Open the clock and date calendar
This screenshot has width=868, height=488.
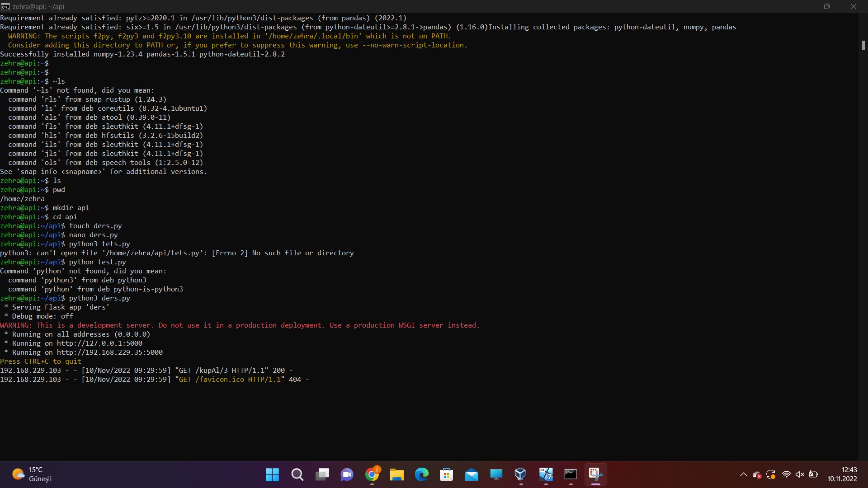pyautogui.click(x=842, y=474)
